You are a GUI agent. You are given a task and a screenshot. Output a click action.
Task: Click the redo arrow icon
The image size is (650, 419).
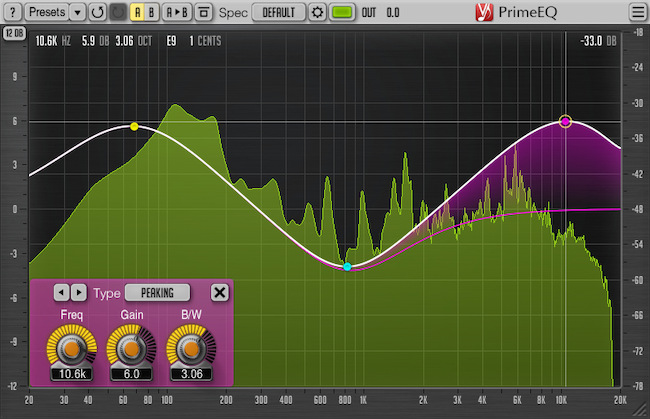pyautogui.click(x=118, y=12)
